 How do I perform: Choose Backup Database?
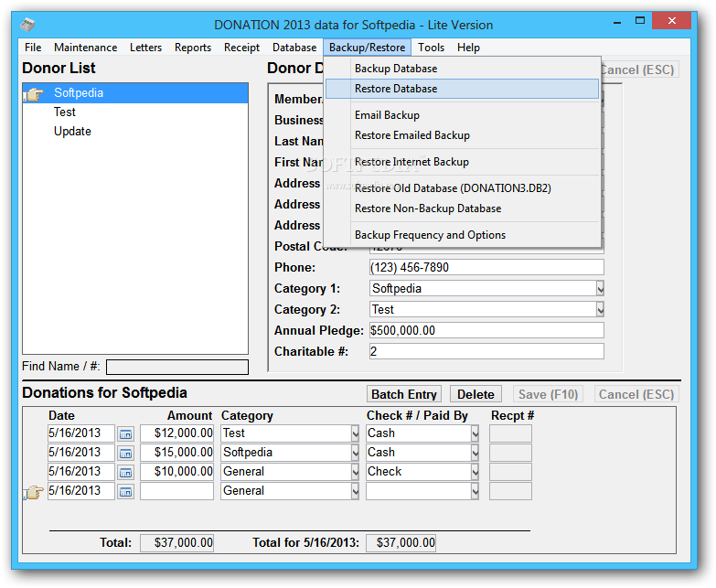(462, 69)
